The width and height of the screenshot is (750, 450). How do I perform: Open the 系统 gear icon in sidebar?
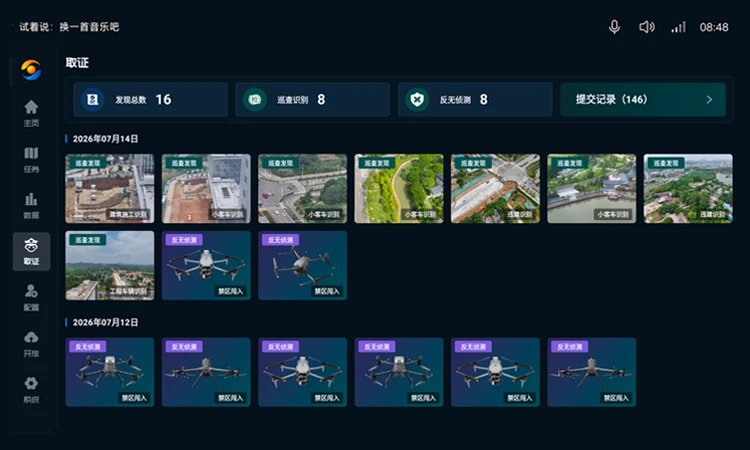click(31, 389)
